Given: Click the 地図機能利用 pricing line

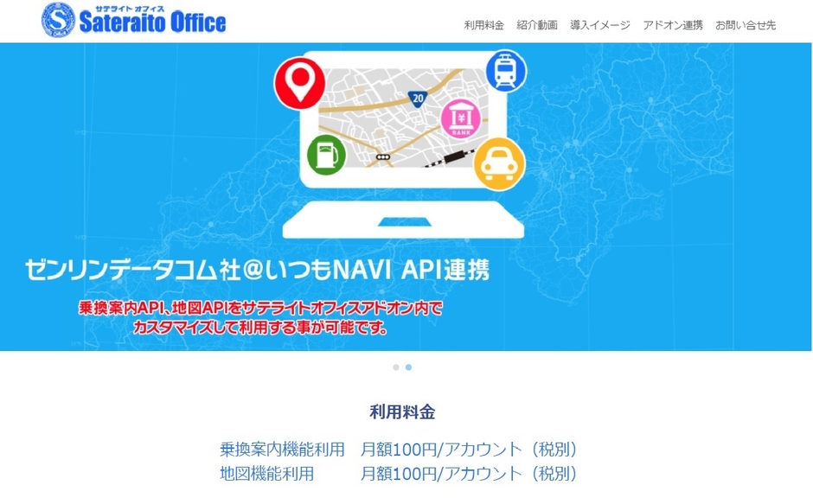Looking at the screenshot, I should [x=398, y=474].
